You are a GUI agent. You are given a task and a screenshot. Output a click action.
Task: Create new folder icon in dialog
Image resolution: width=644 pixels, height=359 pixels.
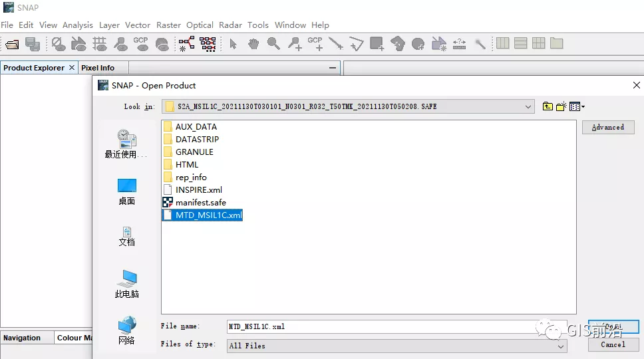(561, 106)
